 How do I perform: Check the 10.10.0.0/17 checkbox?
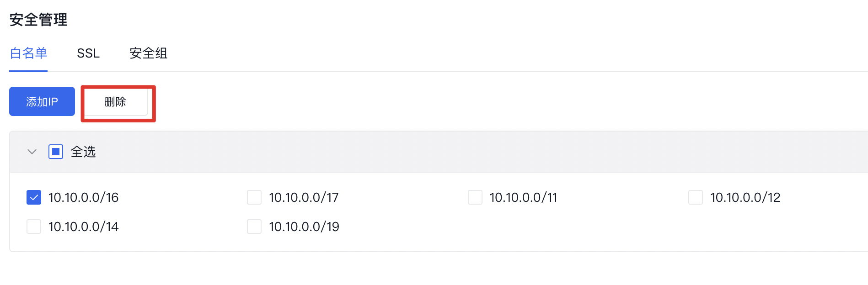(x=254, y=197)
